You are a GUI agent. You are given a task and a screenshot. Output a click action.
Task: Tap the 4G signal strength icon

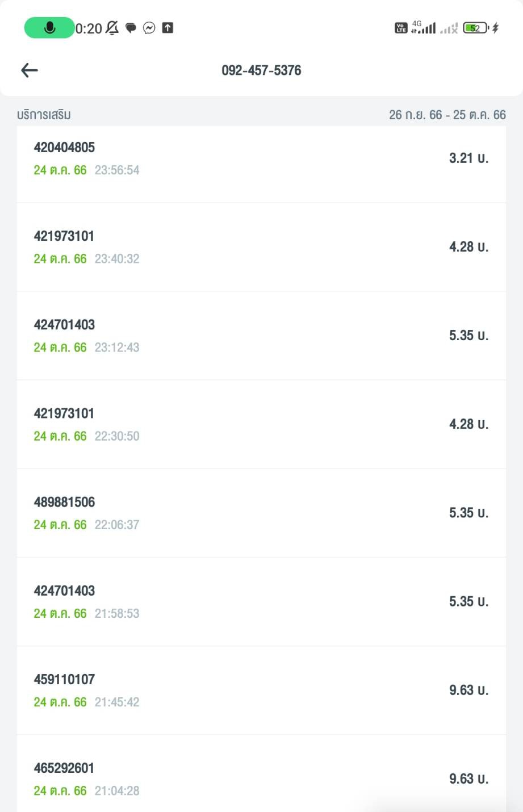tap(424, 27)
